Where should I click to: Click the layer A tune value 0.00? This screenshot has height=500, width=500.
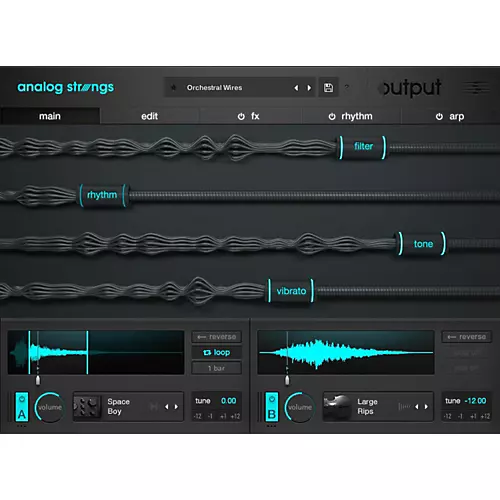[229, 401]
